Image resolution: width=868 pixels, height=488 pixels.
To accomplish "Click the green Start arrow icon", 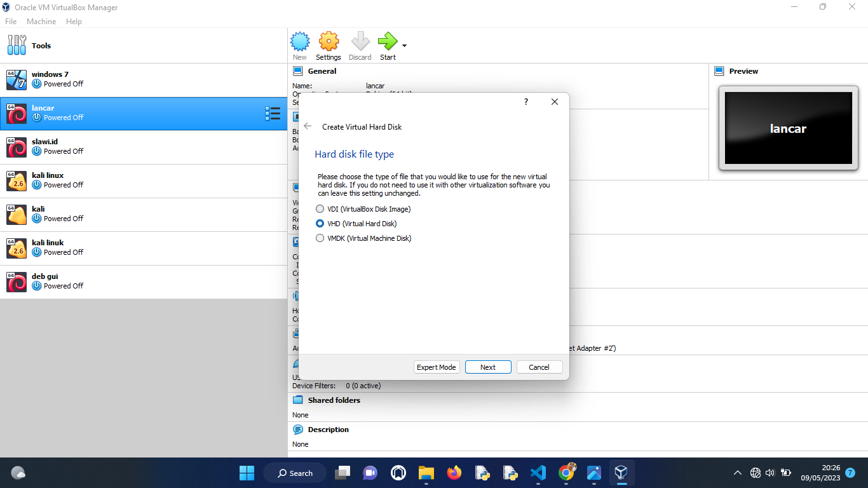I will pos(387,42).
